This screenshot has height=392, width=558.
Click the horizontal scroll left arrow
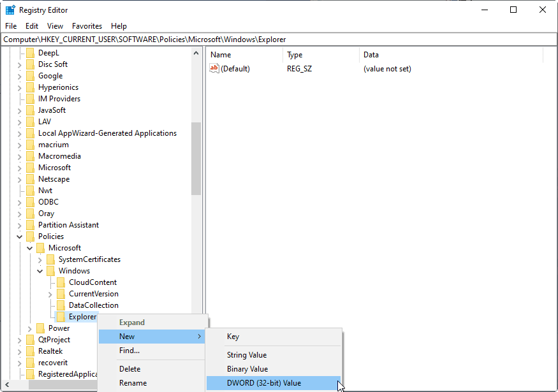[x=7, y=384]
